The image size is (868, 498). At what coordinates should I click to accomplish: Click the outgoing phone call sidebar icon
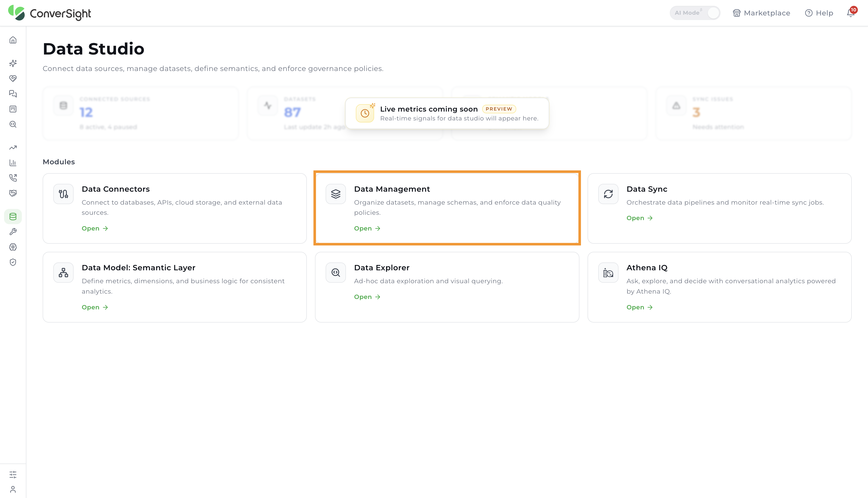tap(13, 178)
